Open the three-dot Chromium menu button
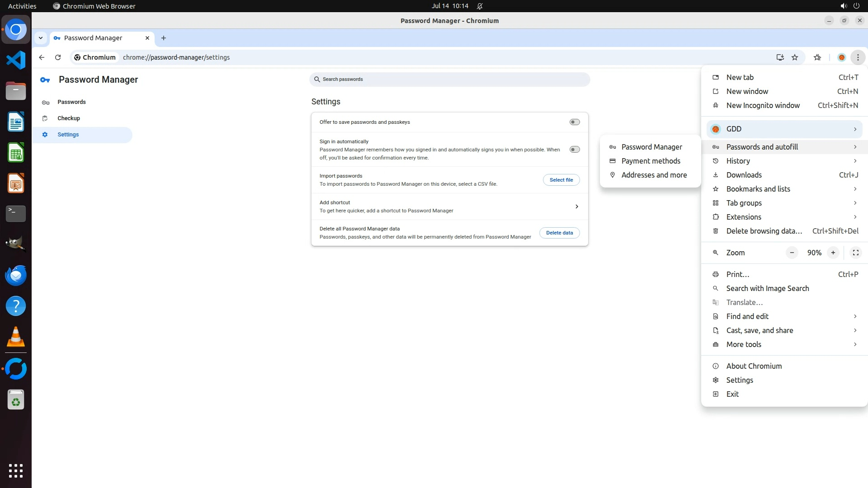 pyautogui.click(x=858, y=57)
